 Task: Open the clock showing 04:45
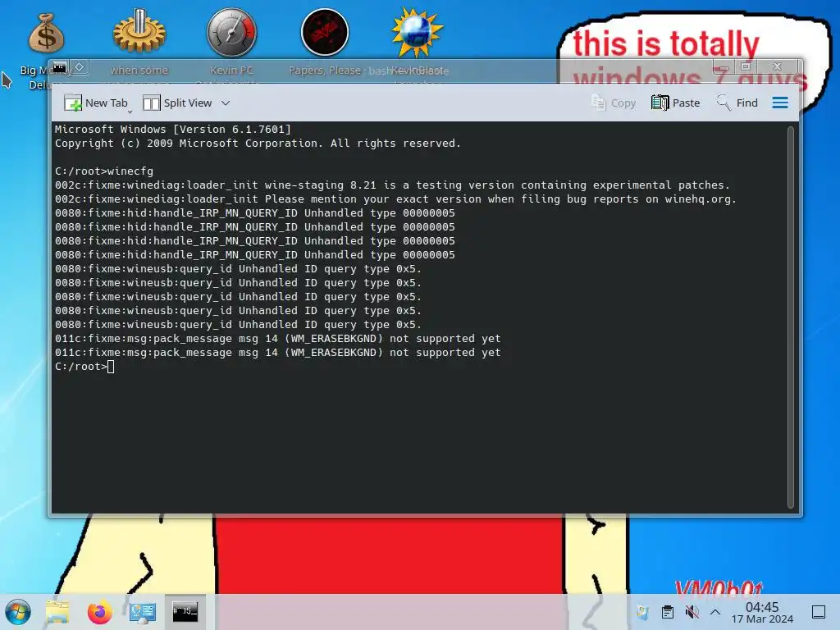click(762, 612)
